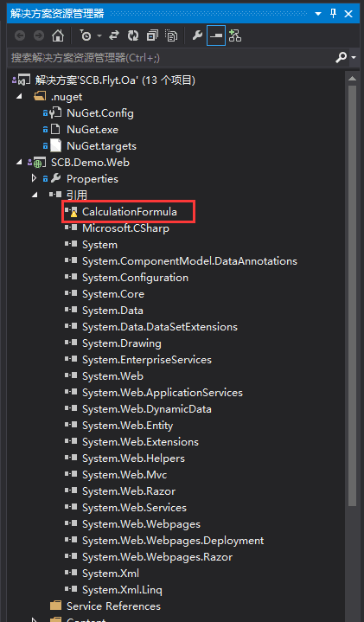
Task: Select System.Drawing reference
Action: [x=122, y=343]
